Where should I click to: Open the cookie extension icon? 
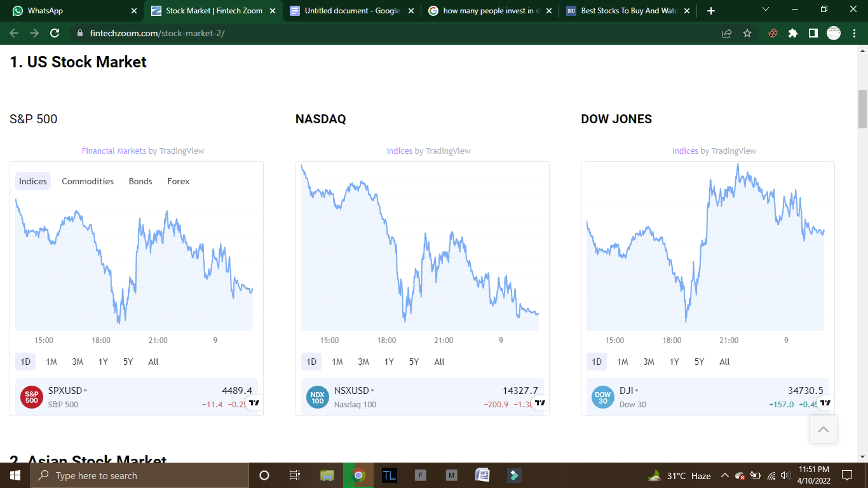[773, 33]
